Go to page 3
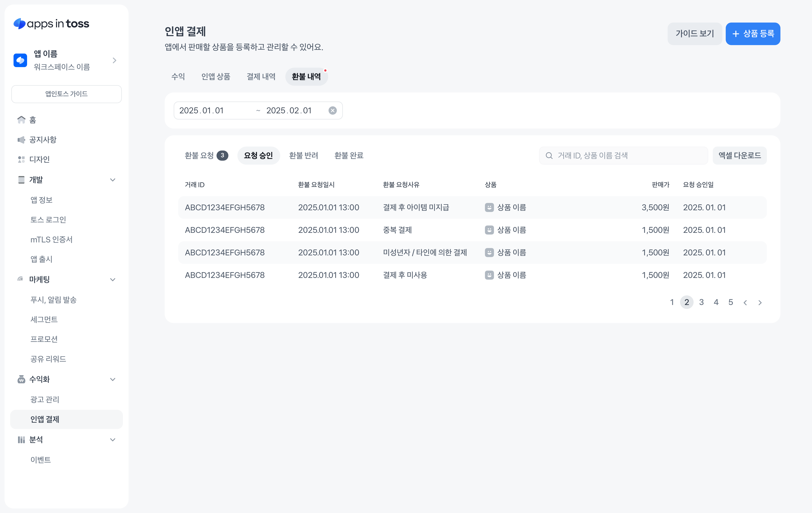812x513 pixels. (701, 302)
